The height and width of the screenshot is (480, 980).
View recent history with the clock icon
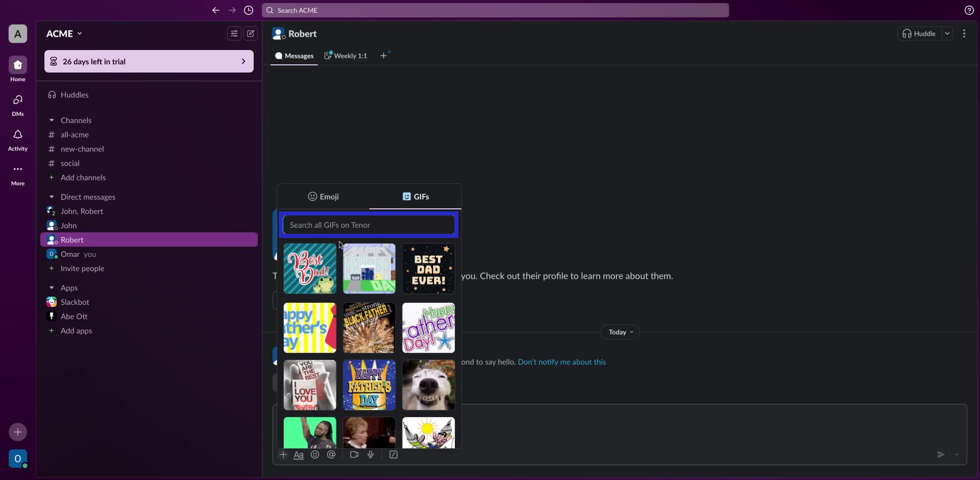click(249, 10)
